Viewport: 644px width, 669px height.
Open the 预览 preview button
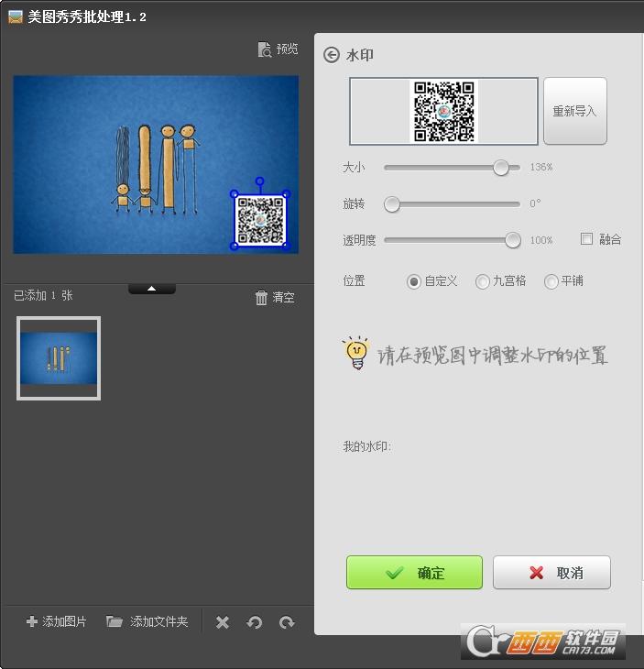tap(278, 49)
